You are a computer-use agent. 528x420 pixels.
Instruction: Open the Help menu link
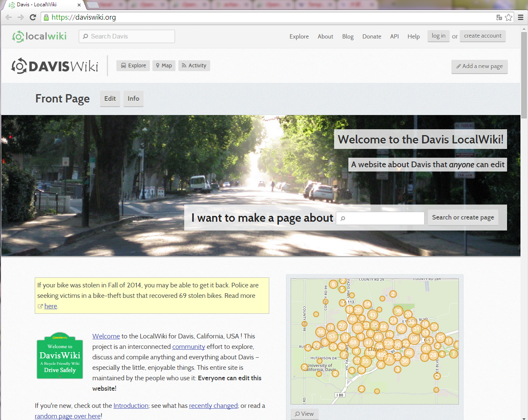tap(414, 36)
